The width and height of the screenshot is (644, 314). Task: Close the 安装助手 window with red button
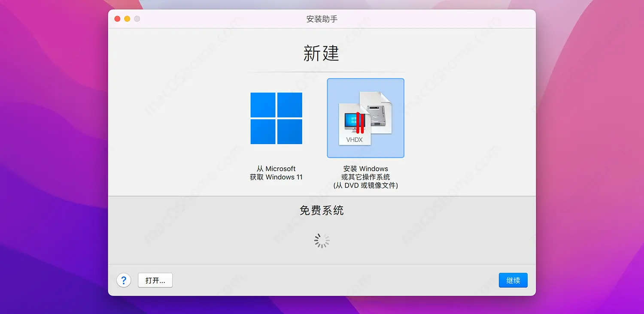(117, 19)
